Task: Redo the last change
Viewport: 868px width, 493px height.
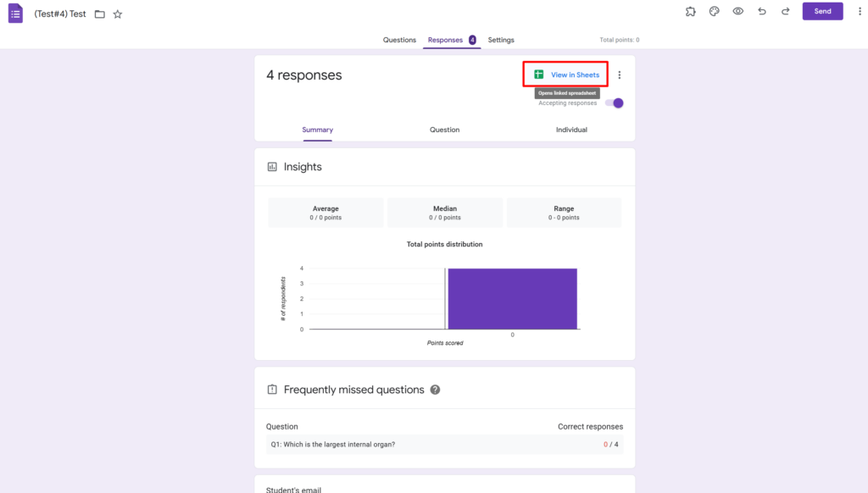Action: coord(785,11)
